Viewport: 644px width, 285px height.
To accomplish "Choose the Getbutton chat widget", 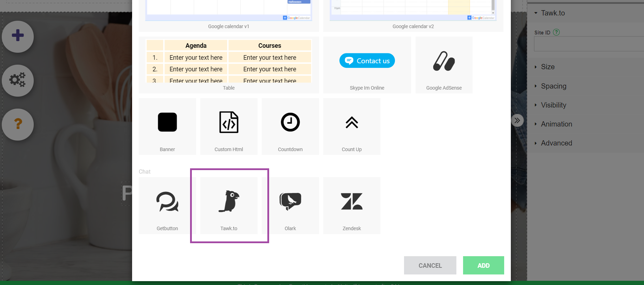I will 167,206.
